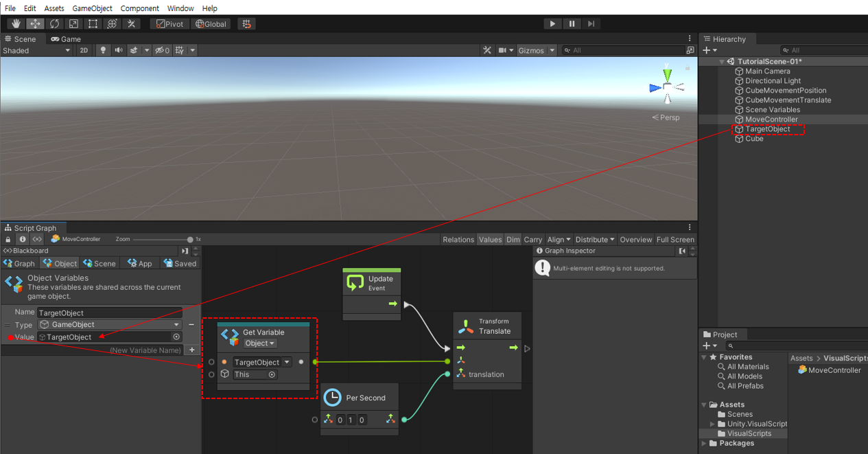Open the File menu
The width and height of the screenshot is (868, 454).
tap(10, 8)
